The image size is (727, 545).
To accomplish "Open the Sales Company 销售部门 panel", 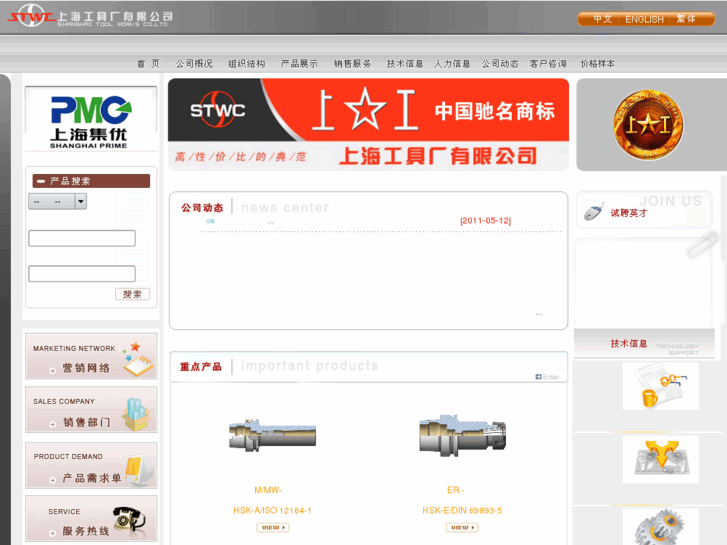I will click(91, 410).
